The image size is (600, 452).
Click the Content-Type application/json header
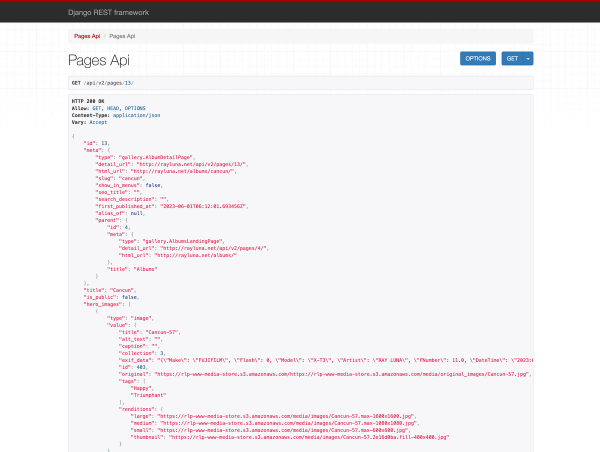point(116,115)
